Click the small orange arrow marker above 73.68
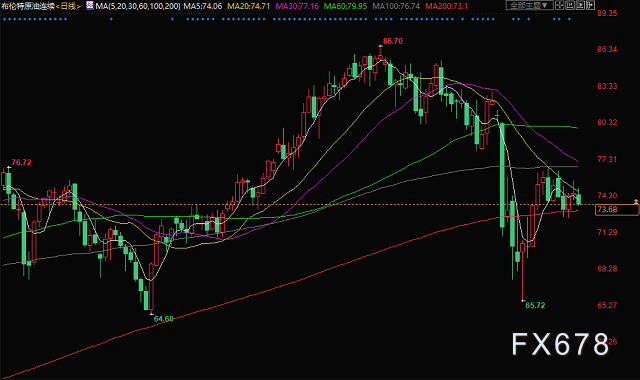Screen dimensions: 640x380 (x=636, y=201)
